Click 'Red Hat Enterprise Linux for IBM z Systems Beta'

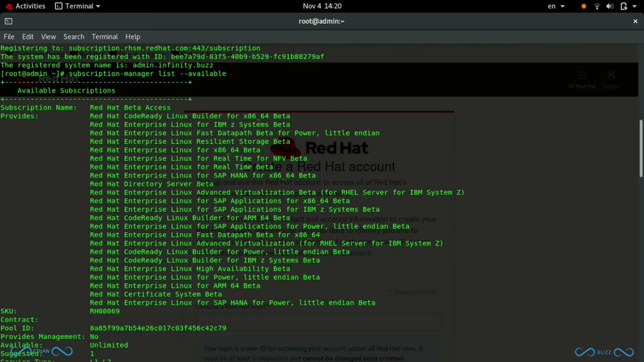[x=190, y=125]
